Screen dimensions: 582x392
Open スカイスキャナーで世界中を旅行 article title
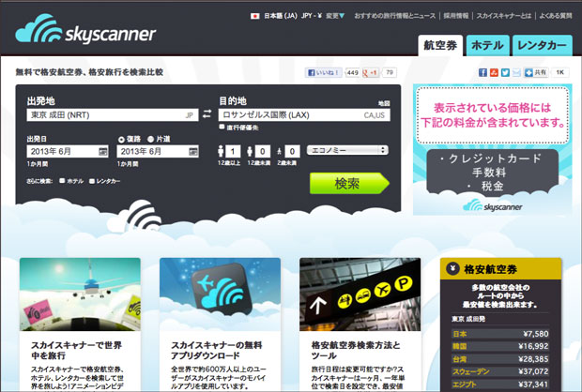tap(76, 350)
